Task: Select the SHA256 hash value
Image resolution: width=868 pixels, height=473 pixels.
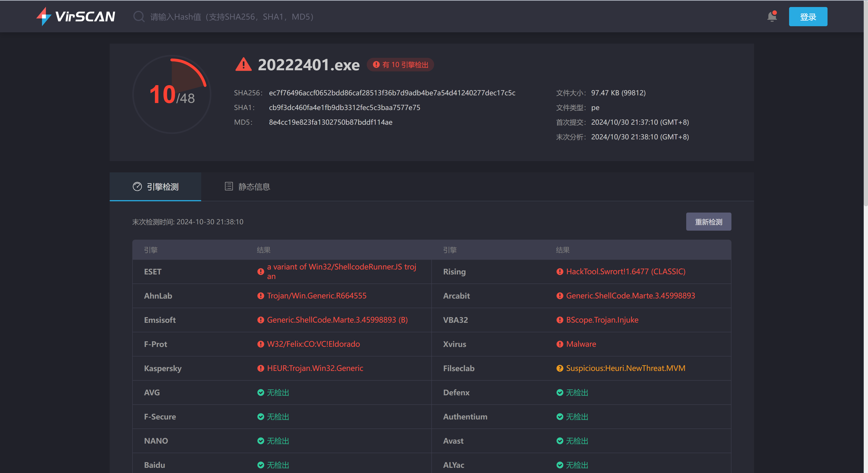Action: 392,93
